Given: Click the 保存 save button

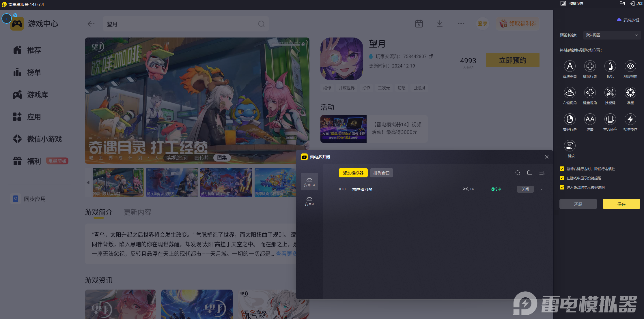Looking at the screenshot, I should tap(621, 204).
